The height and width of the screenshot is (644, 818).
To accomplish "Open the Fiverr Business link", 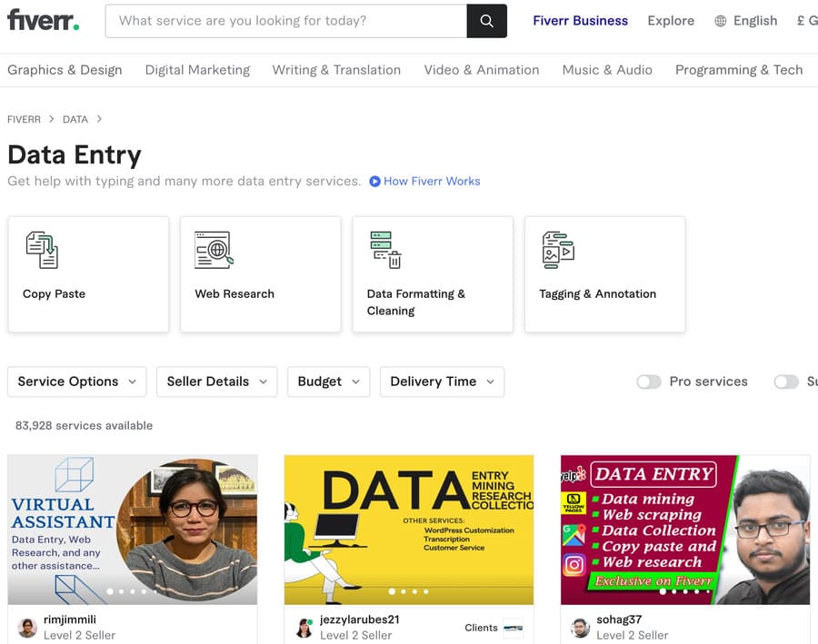I will pyautogui.click(x=581, y=21).
